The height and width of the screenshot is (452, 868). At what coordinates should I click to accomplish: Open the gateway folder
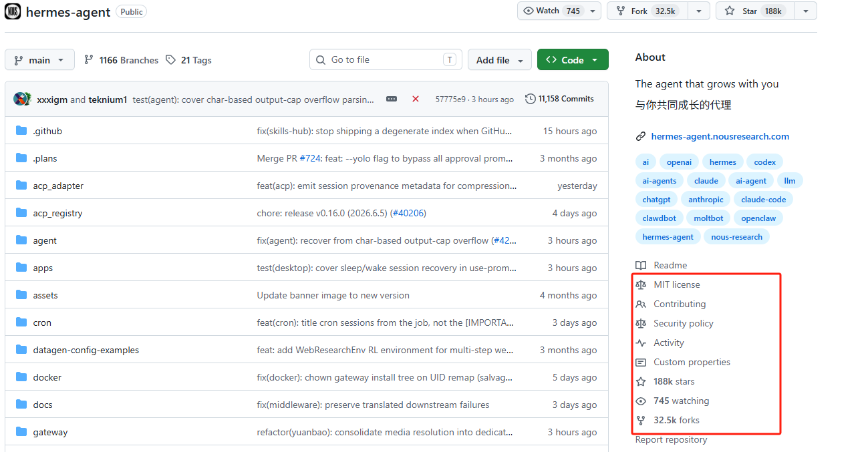point(50,432)
